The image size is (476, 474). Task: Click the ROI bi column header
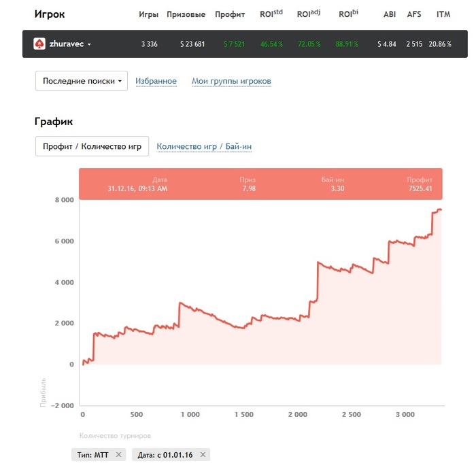(348, 14)
